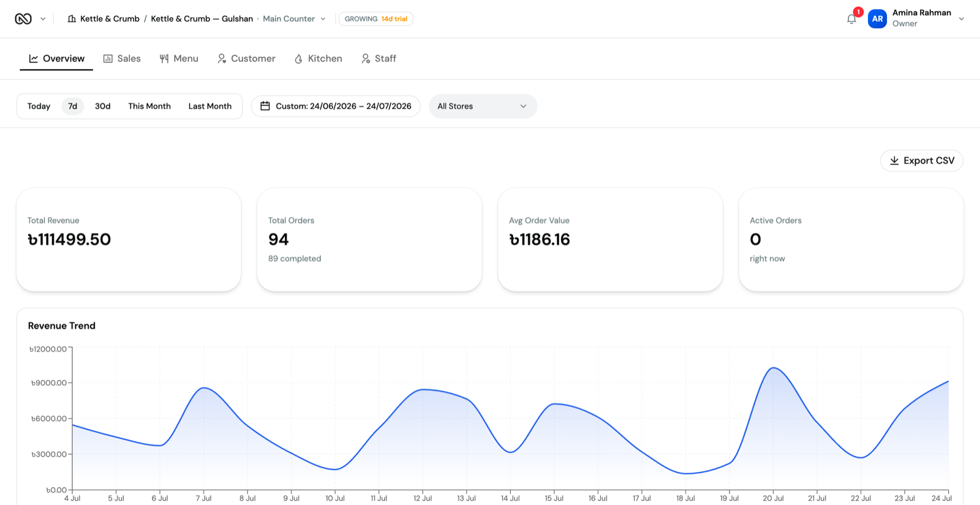Click the 24 Jul axis label

click(941, 498)
